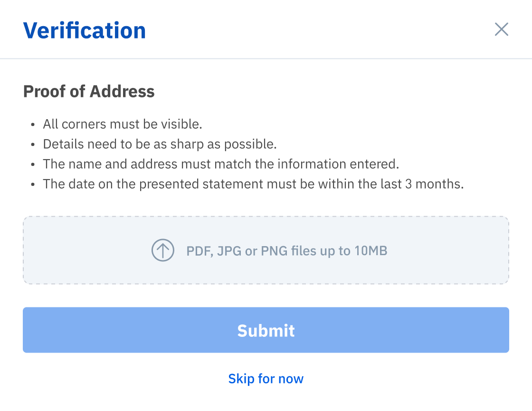Click the word 'Address' in the heading
This screenshot has height=411, width=532.
click(122, 91)
